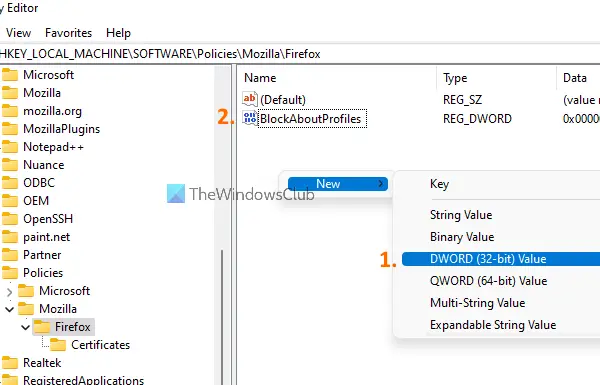Click the OpenSSH folder icon
The width and height of the screenshot is (600, 385).
point(10,219)
